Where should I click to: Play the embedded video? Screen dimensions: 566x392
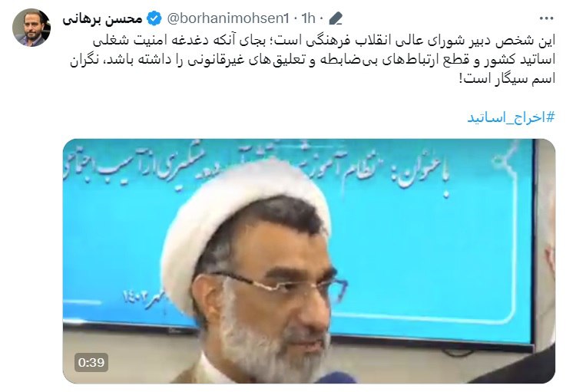(x=309, y=261)
